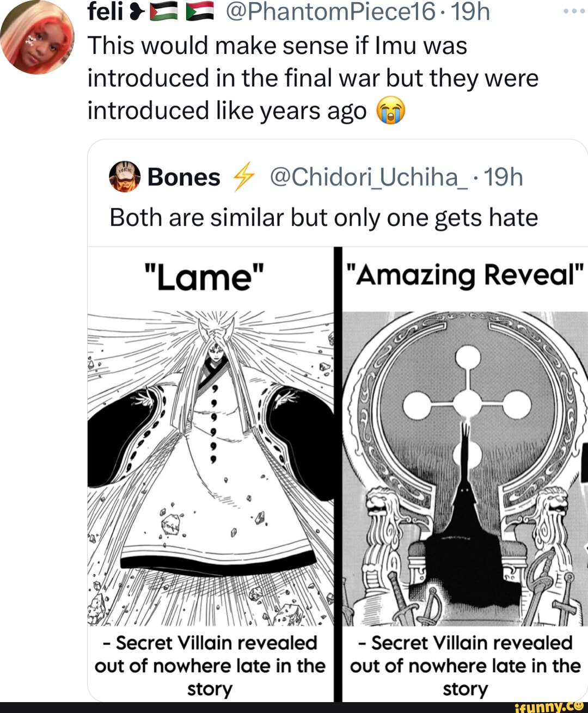Click the 19h timestamp on feli's tweet
588x713 pixels.
470,11
